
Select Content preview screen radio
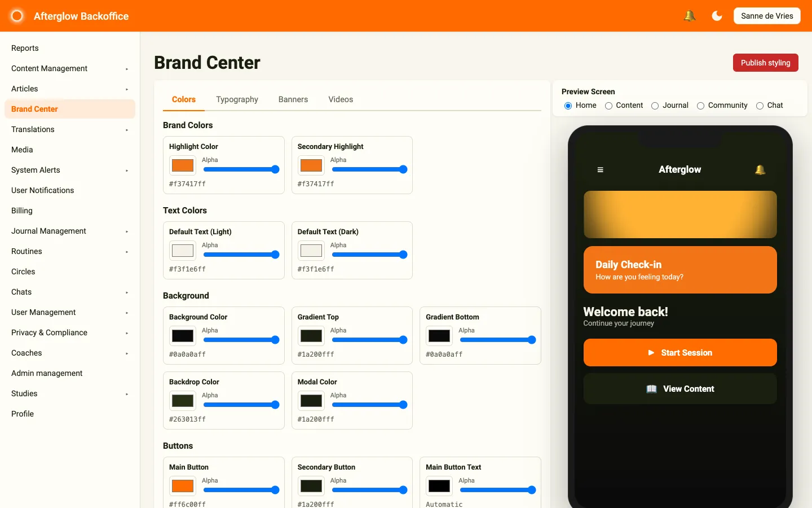click(x=608, y=106)
